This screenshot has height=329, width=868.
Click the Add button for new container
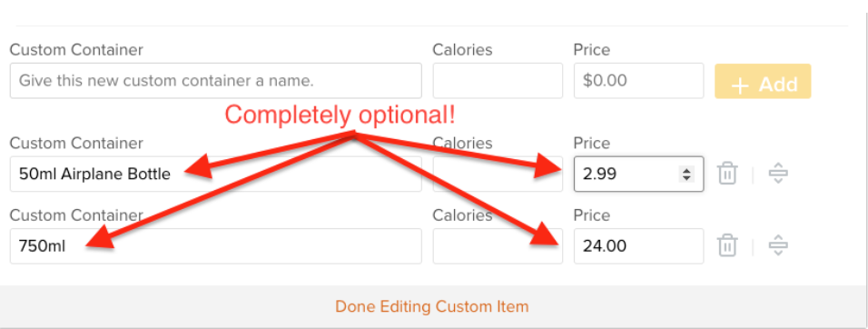(x=763, y=82)
